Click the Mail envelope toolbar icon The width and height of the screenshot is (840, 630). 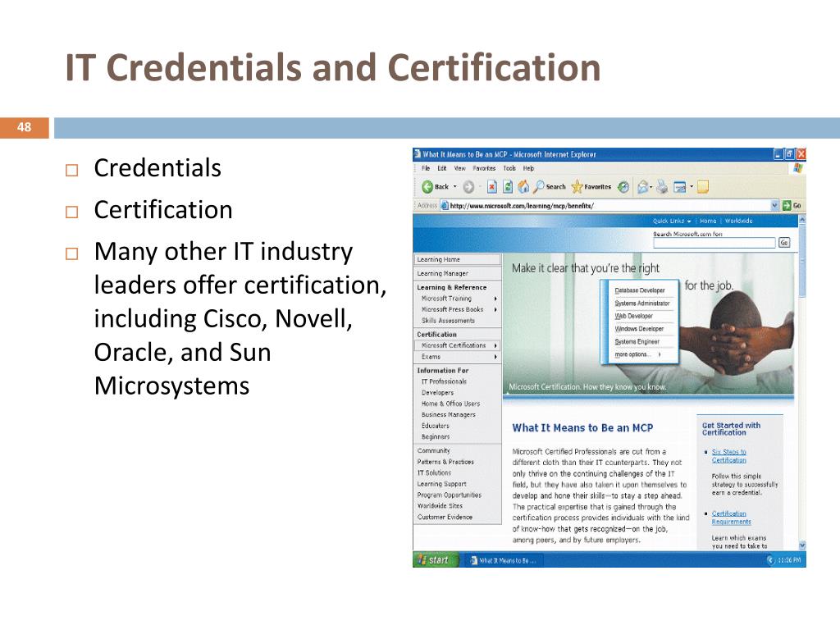pyautogui.click(x=642, y=186)
